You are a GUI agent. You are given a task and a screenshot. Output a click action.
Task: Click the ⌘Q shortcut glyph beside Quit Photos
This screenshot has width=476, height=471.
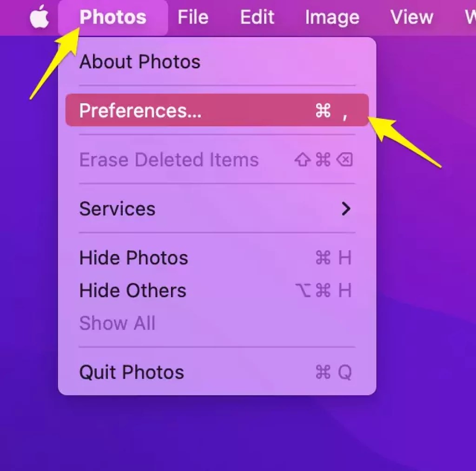click(333, 372)
